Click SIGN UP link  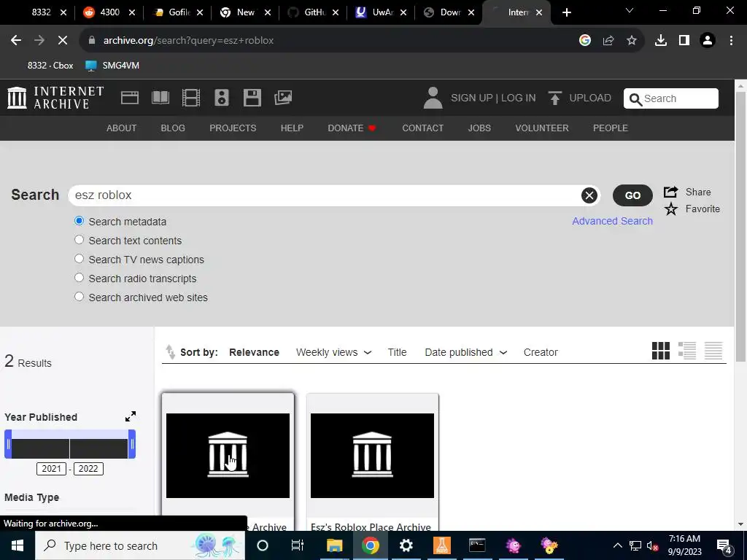[x=472, y=98]
